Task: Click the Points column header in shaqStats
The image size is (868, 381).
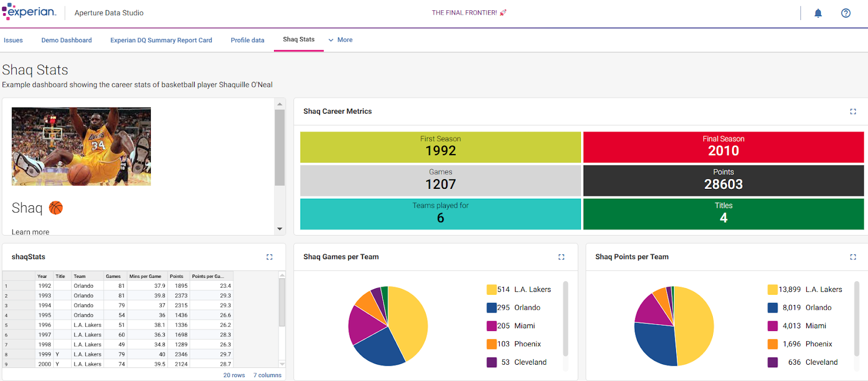Action: (178, 276)
